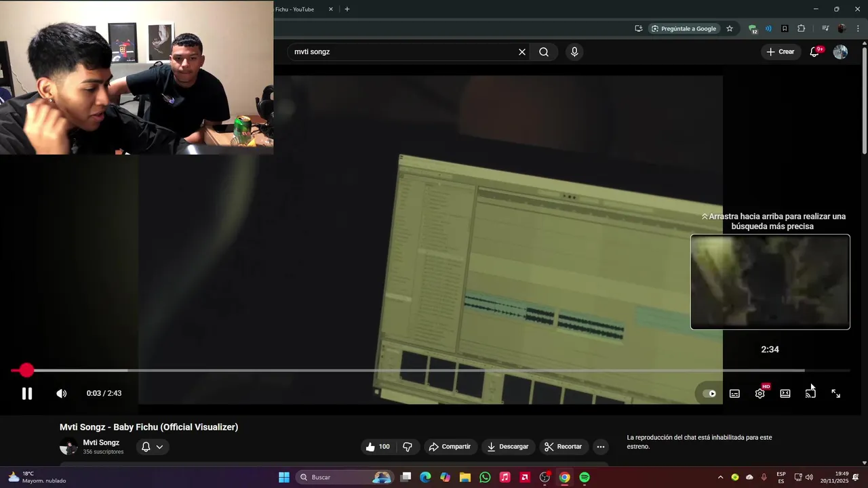
Task: Open the Mvti Songz channel name link
Action: 101,443
